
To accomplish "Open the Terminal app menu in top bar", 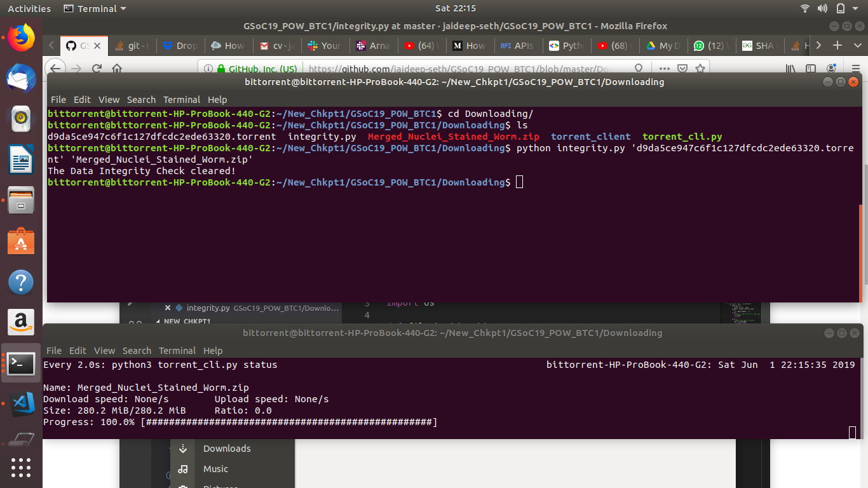I will (95, 8).
